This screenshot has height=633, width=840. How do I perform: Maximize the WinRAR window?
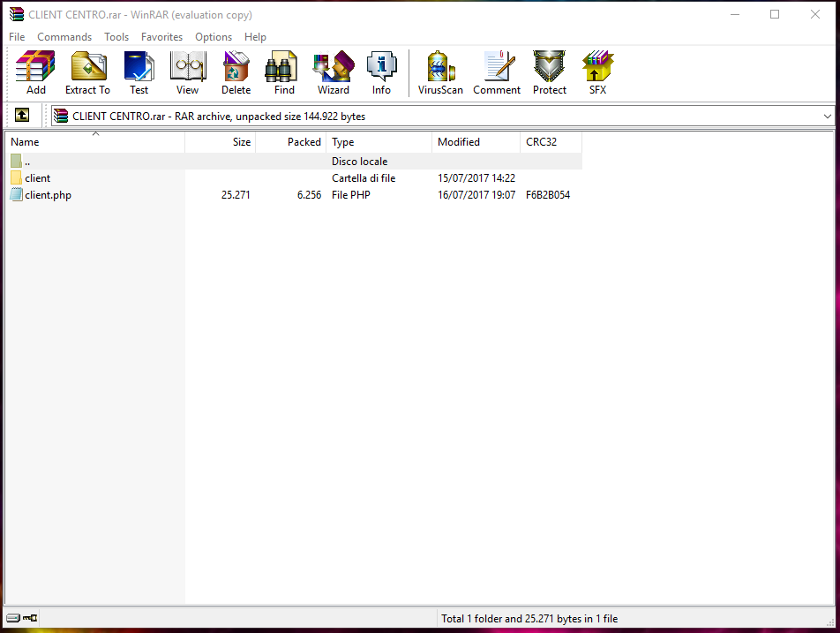(775, 14)
